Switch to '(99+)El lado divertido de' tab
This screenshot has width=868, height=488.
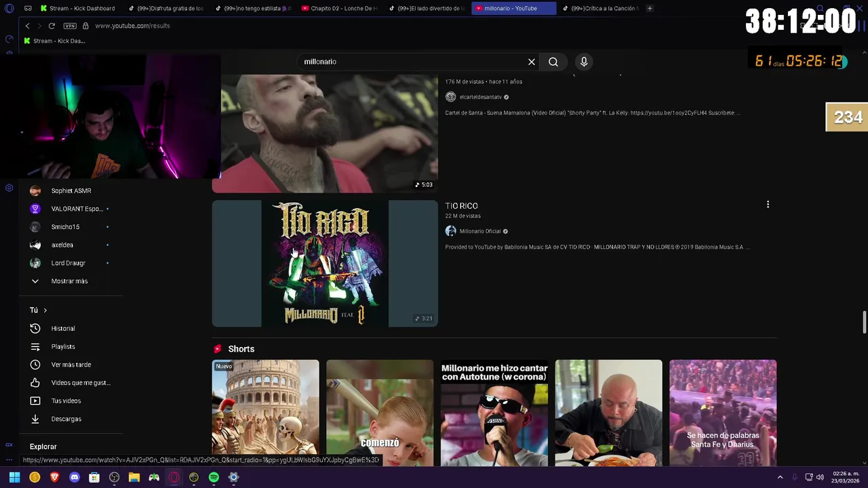tap(428, 8)
